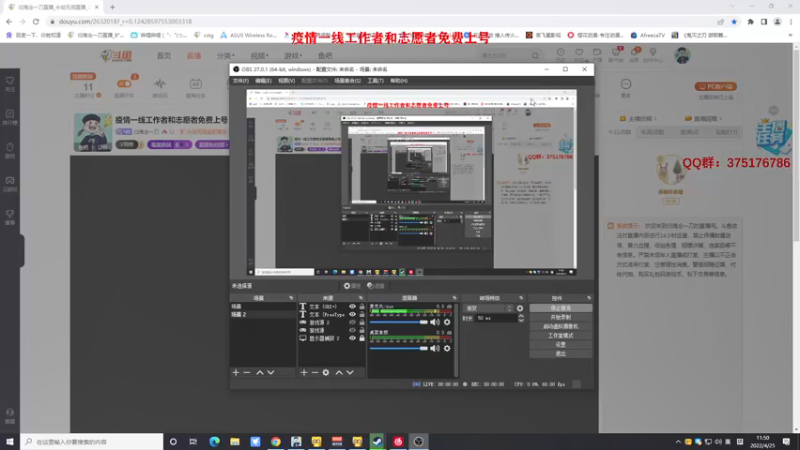This screenshot has width=800, height=450.
Task: Pop out the scenes dock panel
Action: coord(291,298)
